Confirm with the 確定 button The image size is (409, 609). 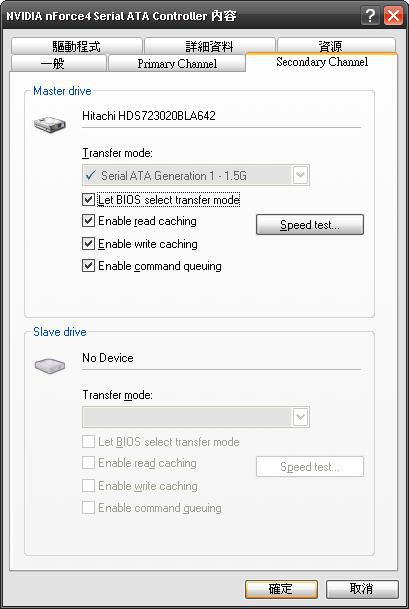[281, 589]
